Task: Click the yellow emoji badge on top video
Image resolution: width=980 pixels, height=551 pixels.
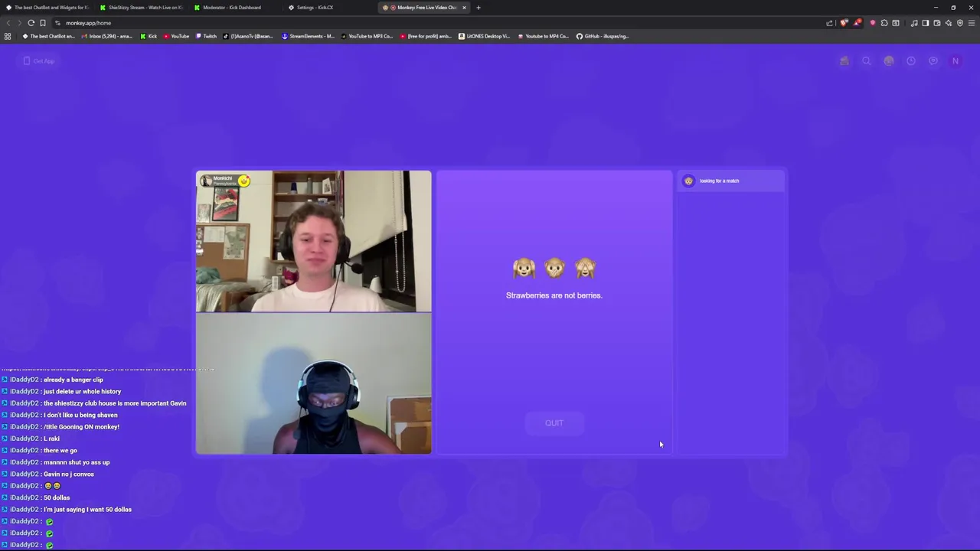Action: coord(243,181)
